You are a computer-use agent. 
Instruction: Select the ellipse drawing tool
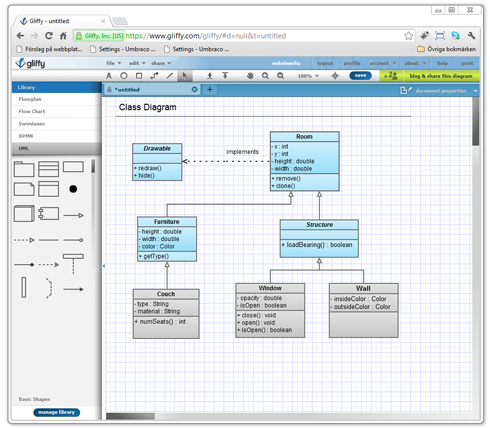pyautogui.click(x=124, y=76)
